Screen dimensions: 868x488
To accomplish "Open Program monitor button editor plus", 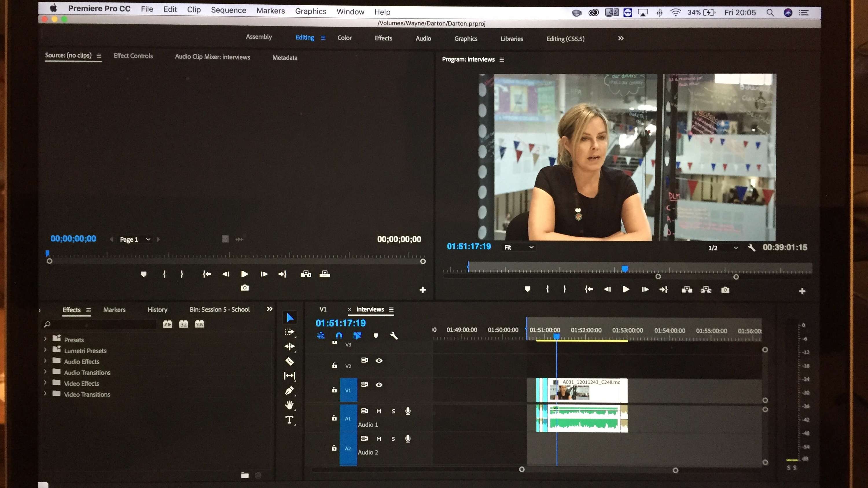I will pyautogui.click(x=802, y=291).
